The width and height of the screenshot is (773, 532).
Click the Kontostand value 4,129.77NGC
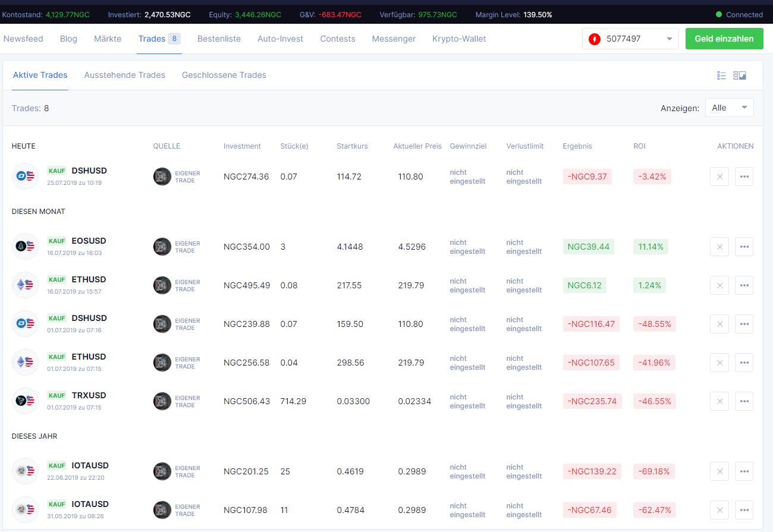pos(67,14)
